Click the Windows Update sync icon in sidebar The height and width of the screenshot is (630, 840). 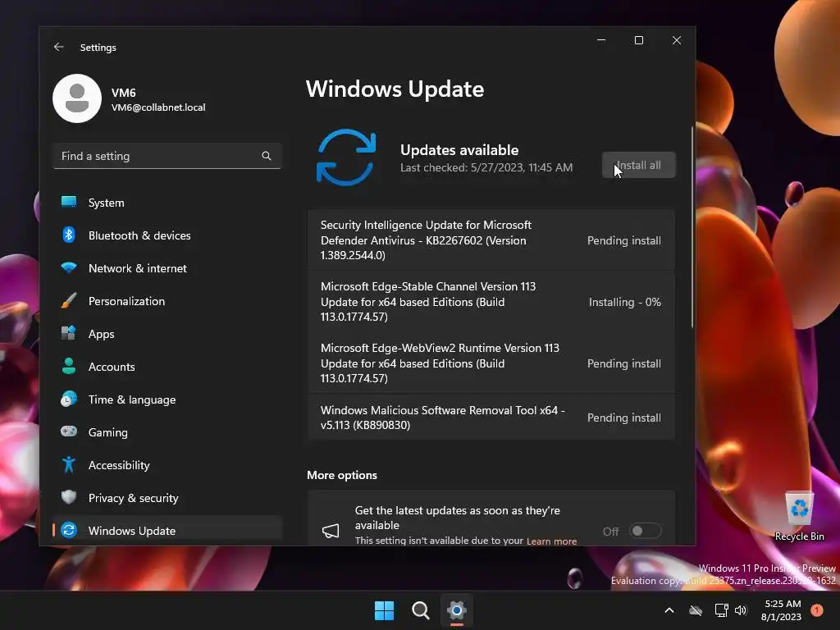click(x=69, y=530)
